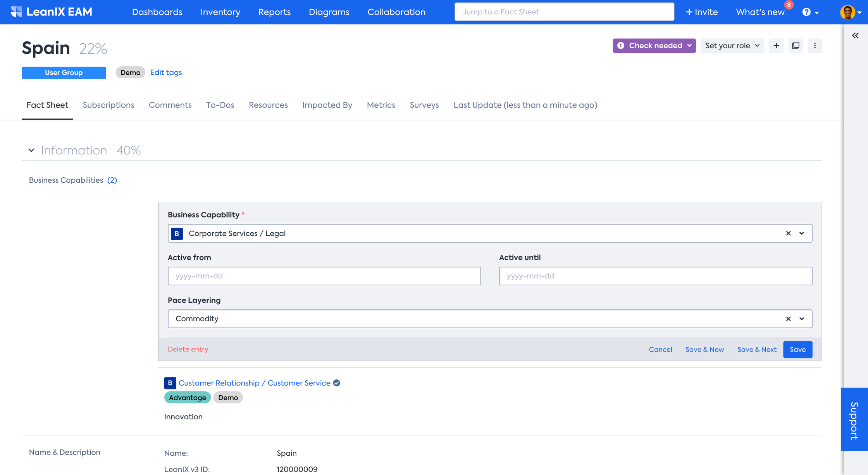Click the LeanIX v3 ID value 120000009
The image size is (868, 475).
click(297, 469)
